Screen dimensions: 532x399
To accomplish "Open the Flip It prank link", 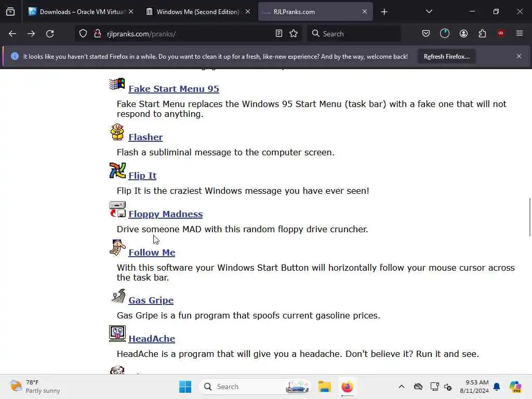I will coord(142,176).
